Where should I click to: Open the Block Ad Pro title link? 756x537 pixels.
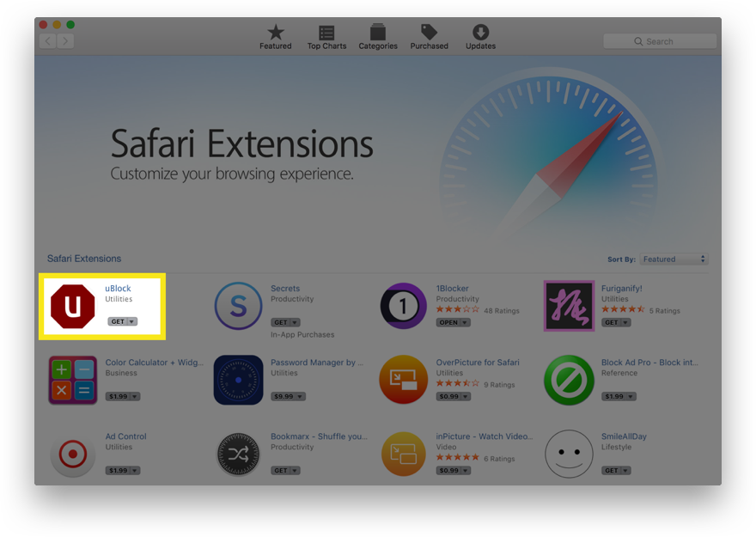pyautogui.click(x=649, y=363)
